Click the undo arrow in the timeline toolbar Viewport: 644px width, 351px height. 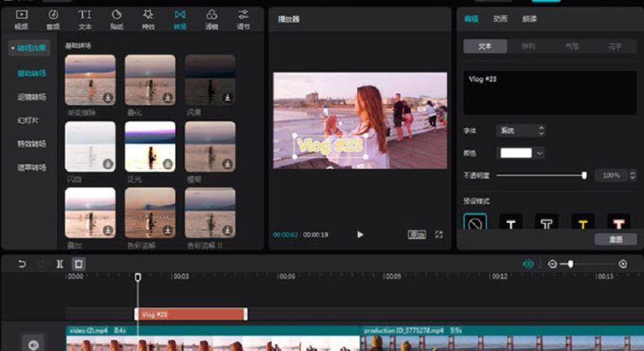pos(22,264)
